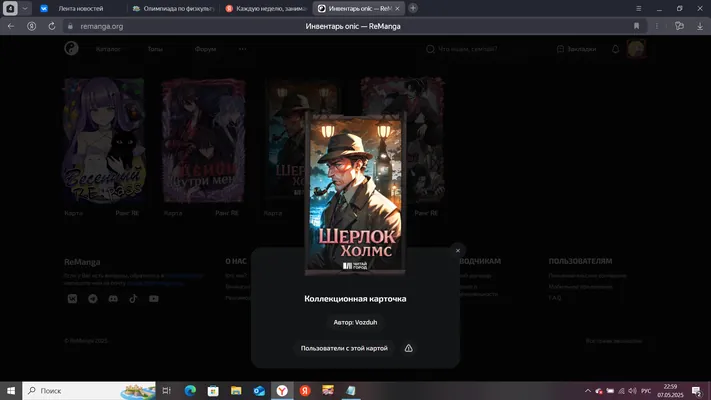Open page options three-dot menu

[657, 26]
